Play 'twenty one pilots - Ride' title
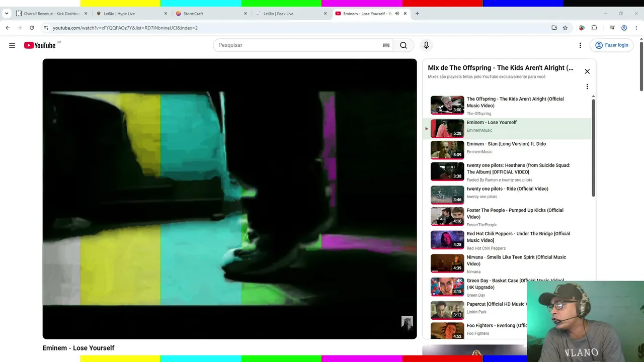This screenshot has width=644, height=362. click(507, 189)
